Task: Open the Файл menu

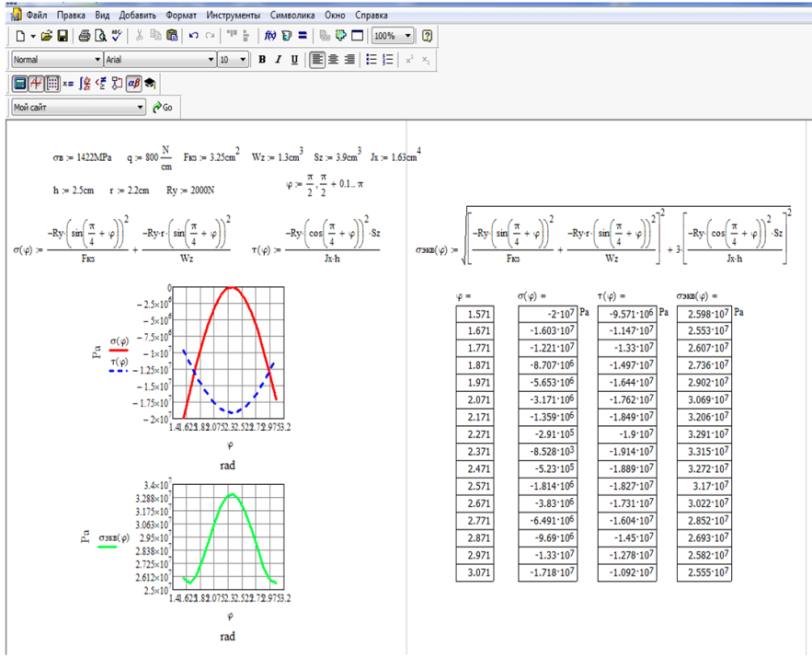Action: click(37, 16)
